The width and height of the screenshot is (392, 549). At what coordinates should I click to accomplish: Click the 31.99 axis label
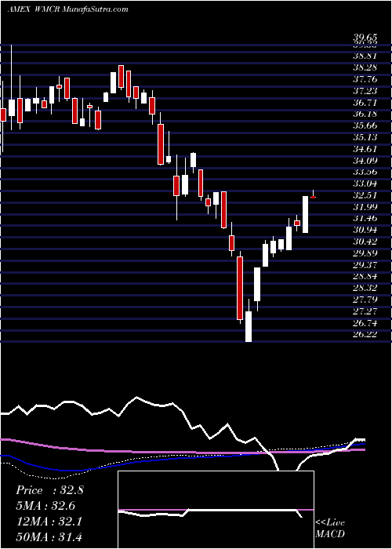coord(365,207)
